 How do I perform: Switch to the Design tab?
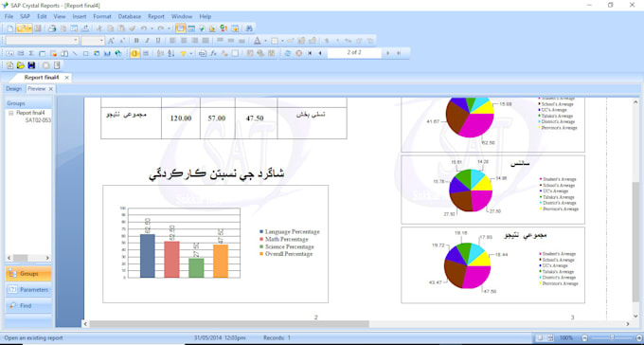click(x=13, y=89)
